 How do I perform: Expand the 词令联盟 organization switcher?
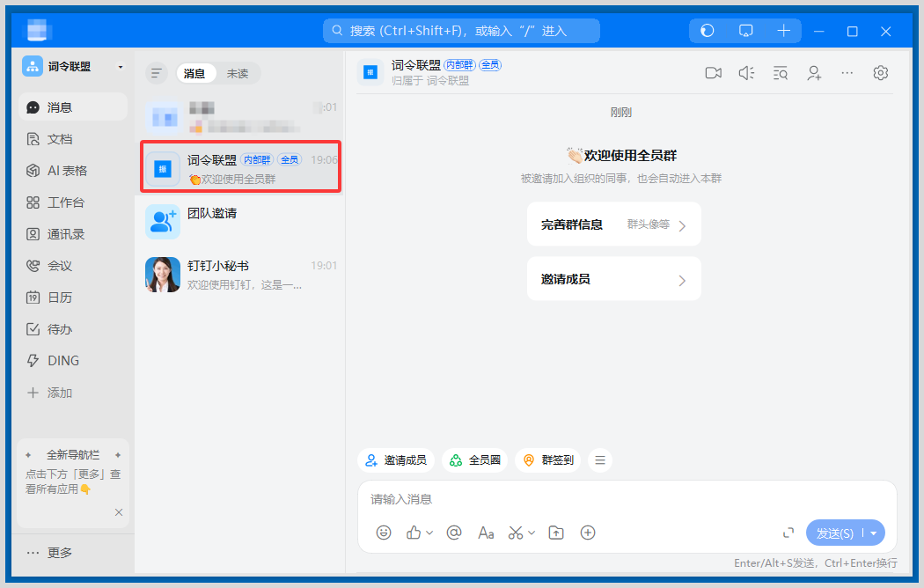coord(121,67)
